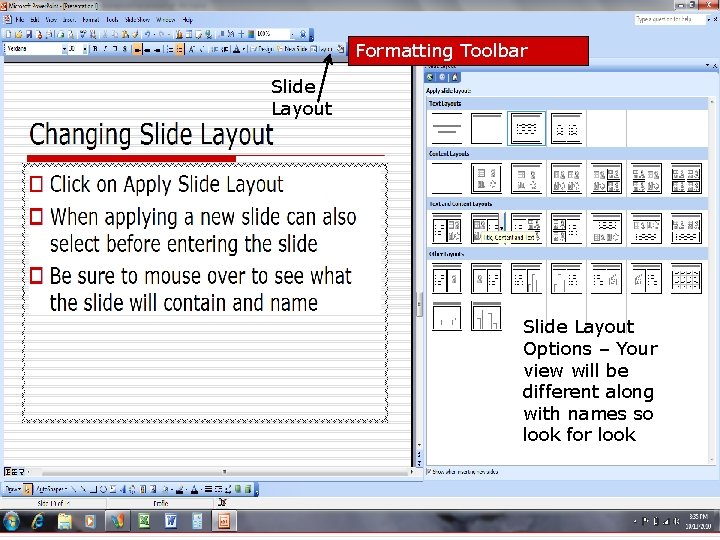Click the Line Style icon

[208, 489]
